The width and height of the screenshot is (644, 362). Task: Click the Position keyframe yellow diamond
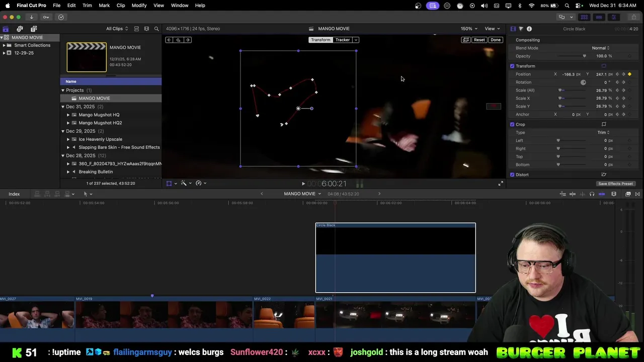tap(629, 74)
